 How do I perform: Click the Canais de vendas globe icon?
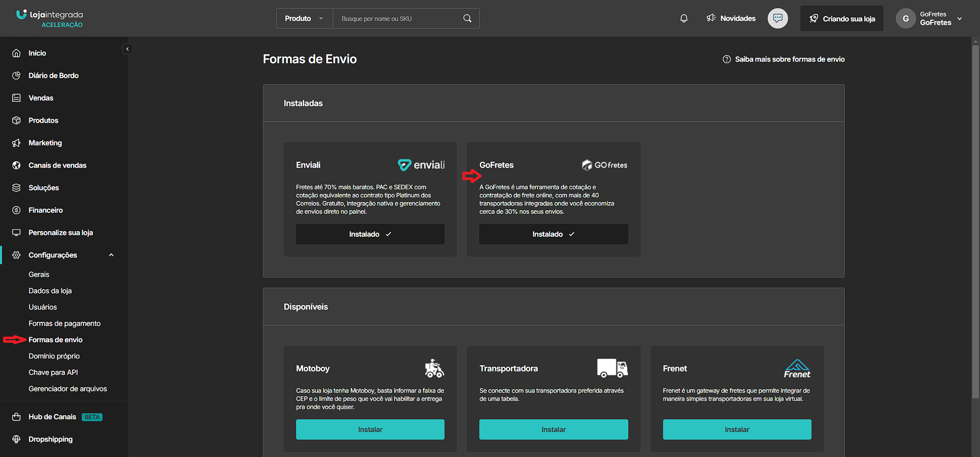click(x=16, y=165)
